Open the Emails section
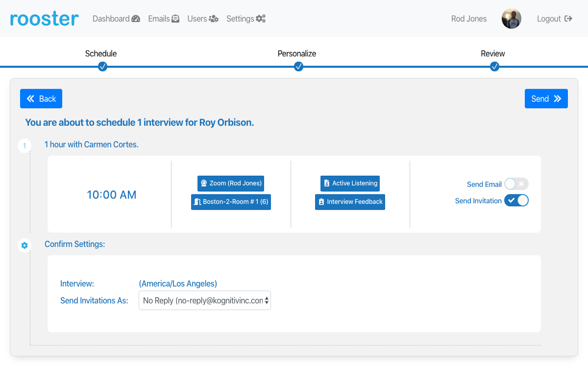The image size is (588, 382). tap(164, 19)
